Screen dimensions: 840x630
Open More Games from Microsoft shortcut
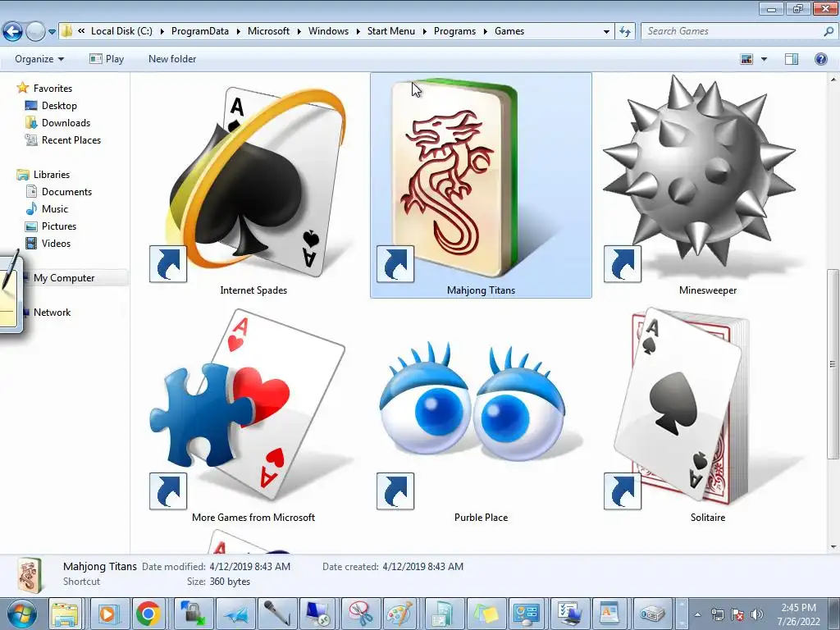[253, 413]
